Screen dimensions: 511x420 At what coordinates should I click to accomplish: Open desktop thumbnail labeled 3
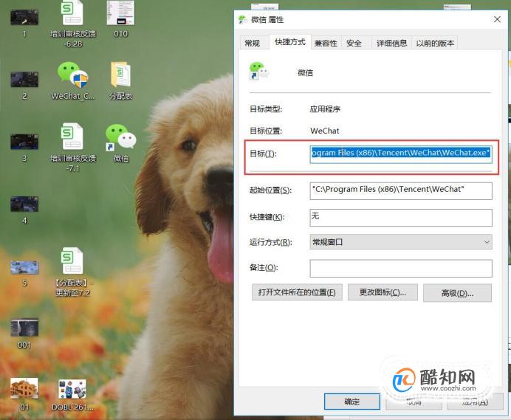tap(24, 142)
